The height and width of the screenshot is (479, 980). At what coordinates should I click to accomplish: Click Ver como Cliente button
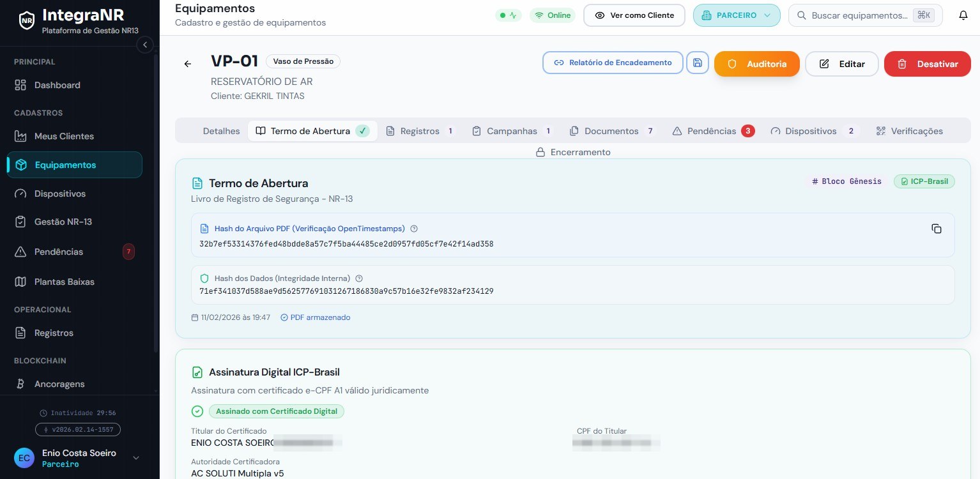[634, 15]
